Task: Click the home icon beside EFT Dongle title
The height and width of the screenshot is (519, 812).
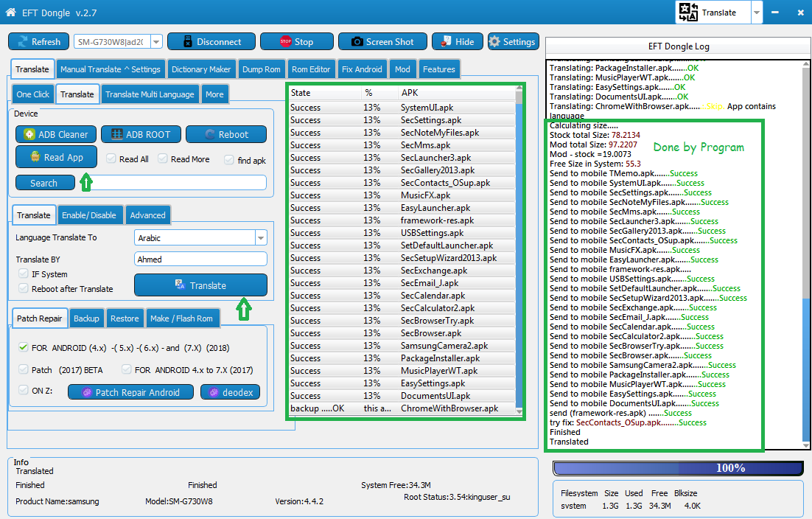Action: (x=10, y=13)
